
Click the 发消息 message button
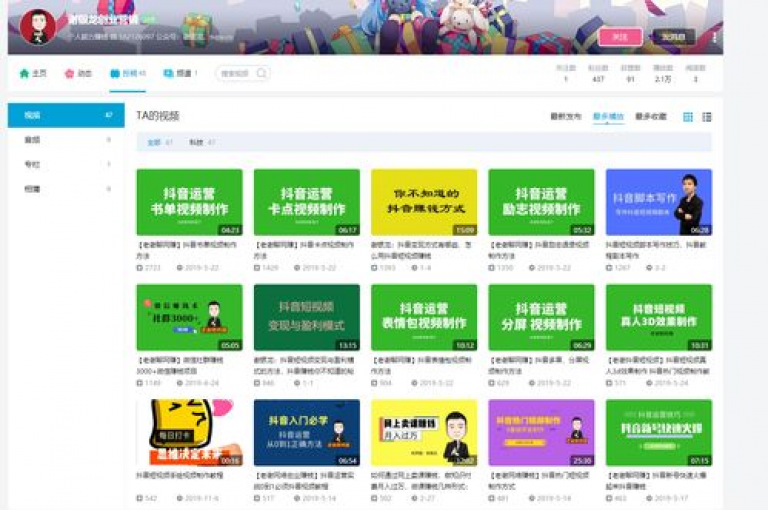tap(673, 37)
